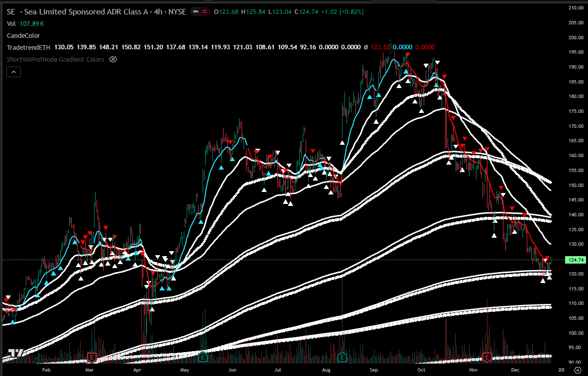
Task: Click the red TradetrendETH value 123.52
Action: pyautogui.click(x=380, y=47)
